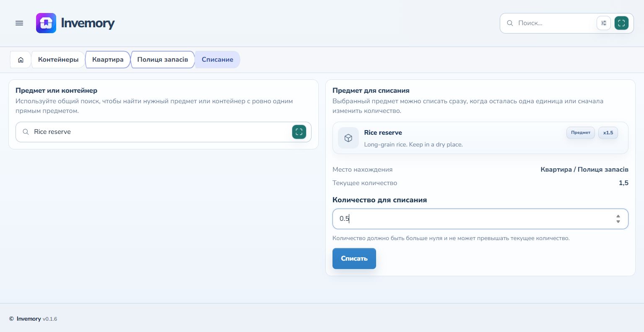Navigate to Квартира breadcrumb
The width and height of the screenshot is (644, 332).
click(108, 60)
